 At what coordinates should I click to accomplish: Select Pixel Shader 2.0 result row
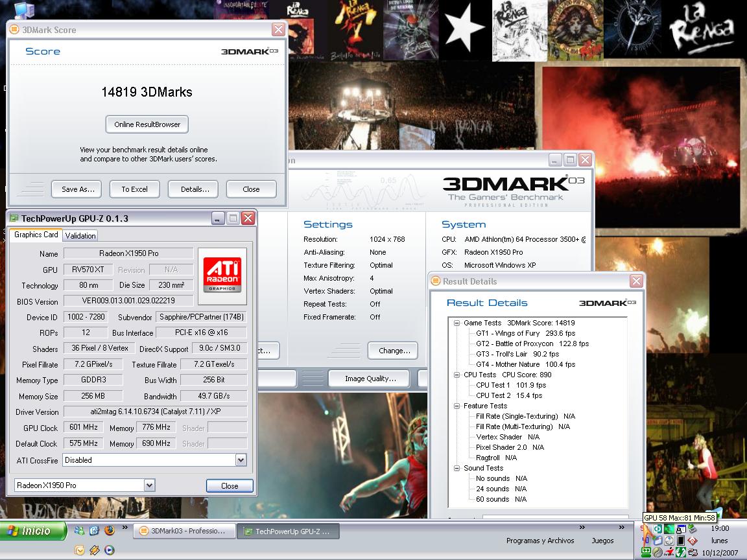(510, 448)
